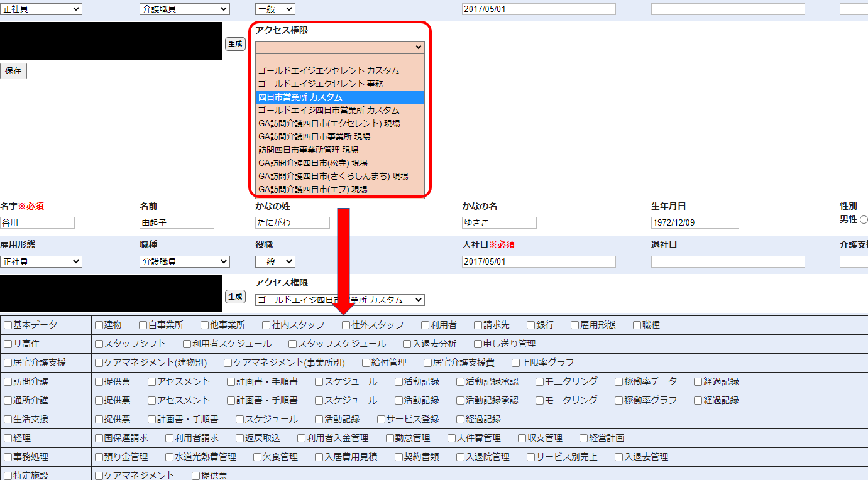Toggle the 国保連請求 checkbox
This screenshot has height=480, width=868.
[x=99, y=439]
